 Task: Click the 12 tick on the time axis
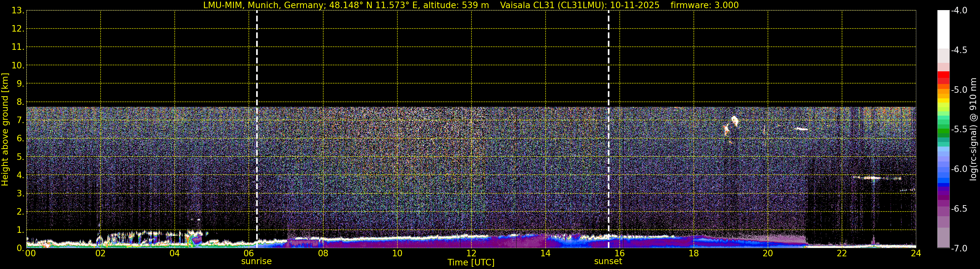(x=471, y=253)
